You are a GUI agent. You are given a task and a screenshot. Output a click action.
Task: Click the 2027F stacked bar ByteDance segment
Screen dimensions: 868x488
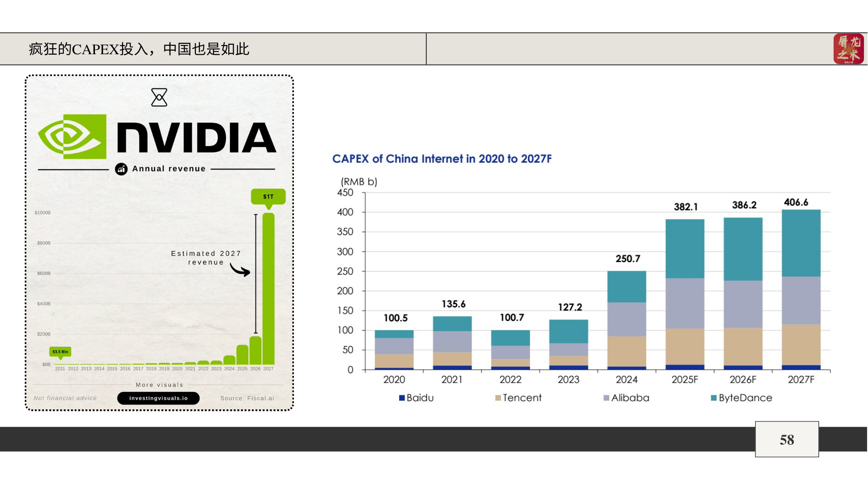point(801,243)
